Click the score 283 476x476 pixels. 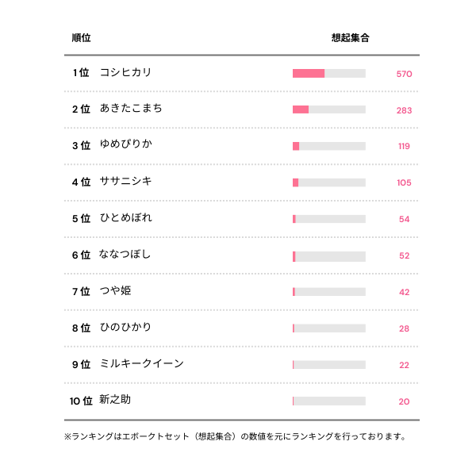coord(404,110)
